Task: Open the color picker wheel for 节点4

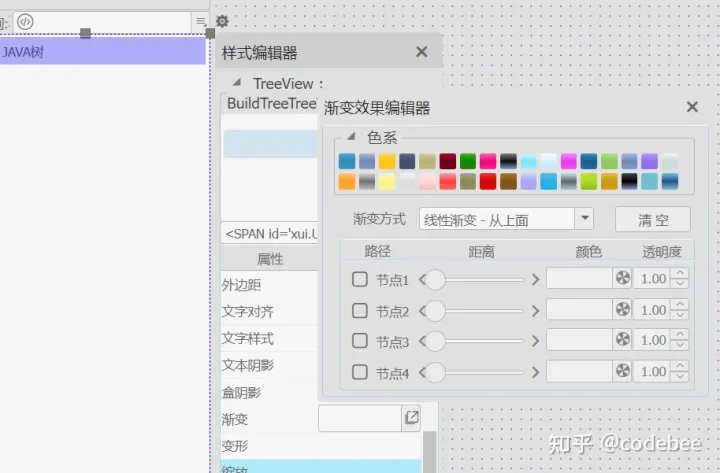Action: [x=622, y=372]
